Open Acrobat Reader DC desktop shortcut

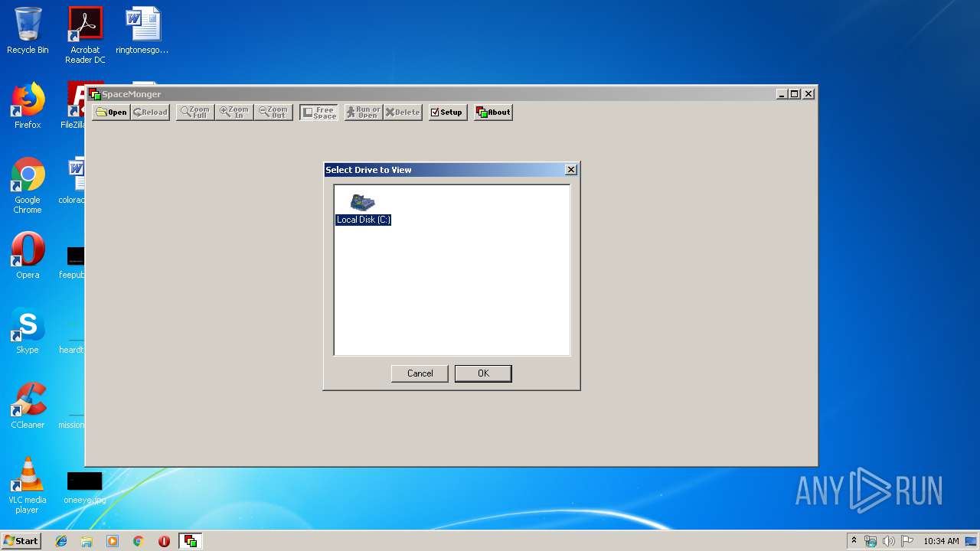85,35
